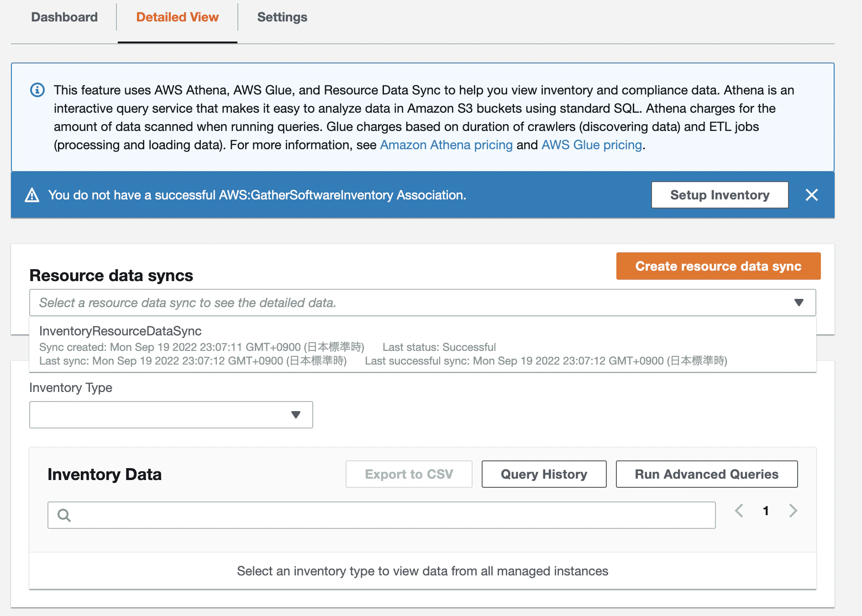Click the Setup Inventory button

(x=720, y=195)
